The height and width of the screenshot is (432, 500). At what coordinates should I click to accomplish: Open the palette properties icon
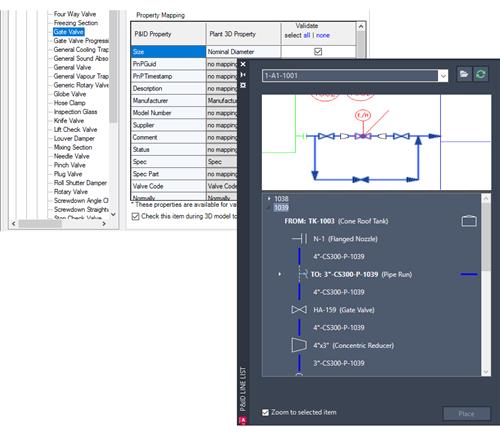pyautogui.click(x=243, y=85)
